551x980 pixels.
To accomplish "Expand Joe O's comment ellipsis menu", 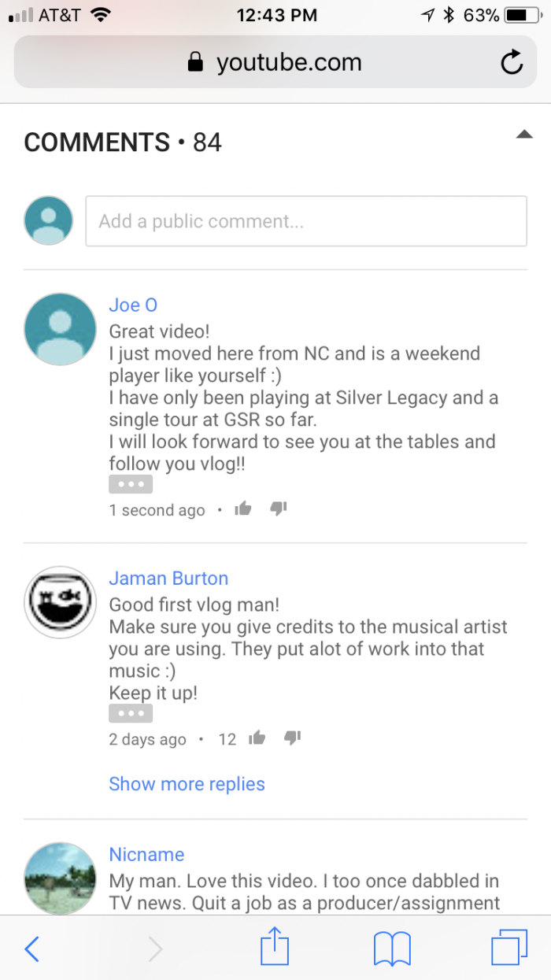I will [x=131, y=484].
